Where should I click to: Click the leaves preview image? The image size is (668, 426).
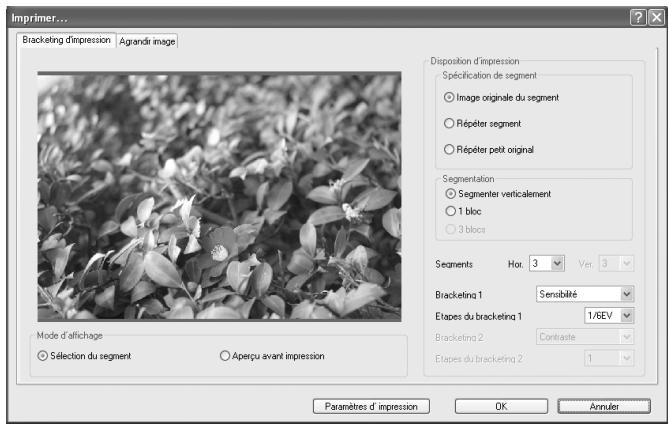tap(219, 196)
